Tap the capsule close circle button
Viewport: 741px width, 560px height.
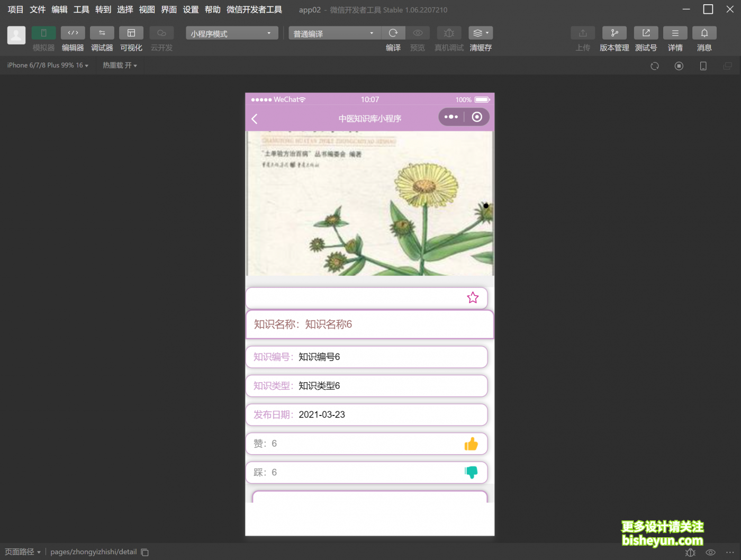[x=477, y=117]
